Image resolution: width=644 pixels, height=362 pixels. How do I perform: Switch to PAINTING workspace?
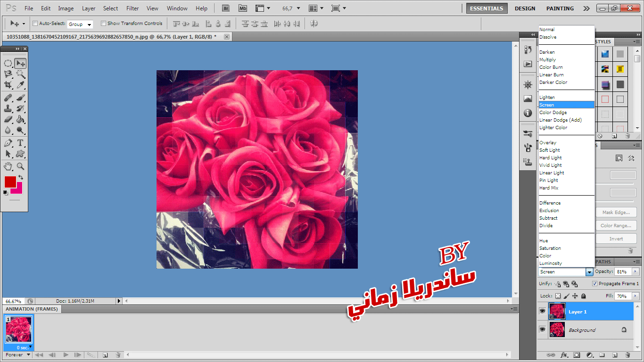[x=560, y=8]
